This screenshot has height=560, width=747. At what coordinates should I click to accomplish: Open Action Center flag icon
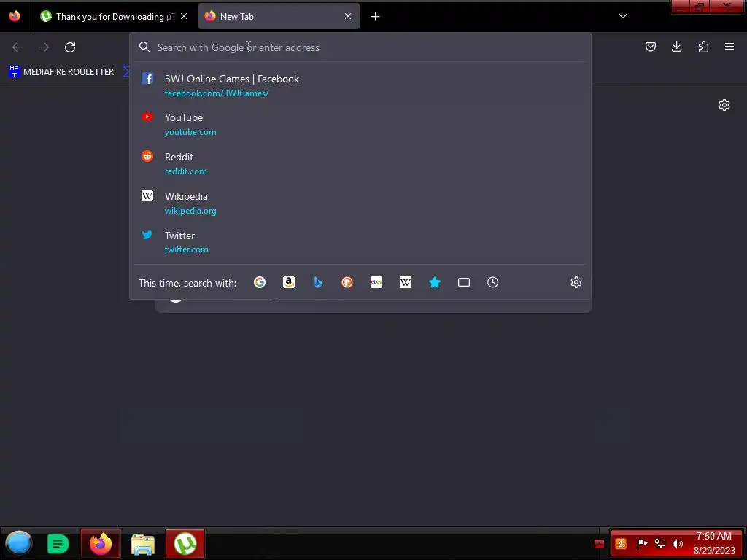click(x=642, y=543)
